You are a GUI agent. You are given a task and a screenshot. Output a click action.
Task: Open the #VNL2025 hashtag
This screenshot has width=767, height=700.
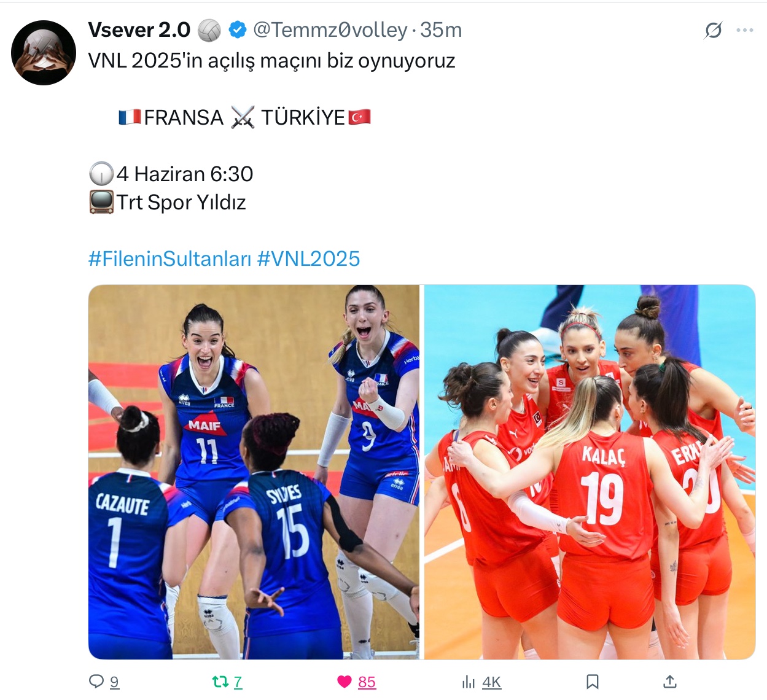308,259
